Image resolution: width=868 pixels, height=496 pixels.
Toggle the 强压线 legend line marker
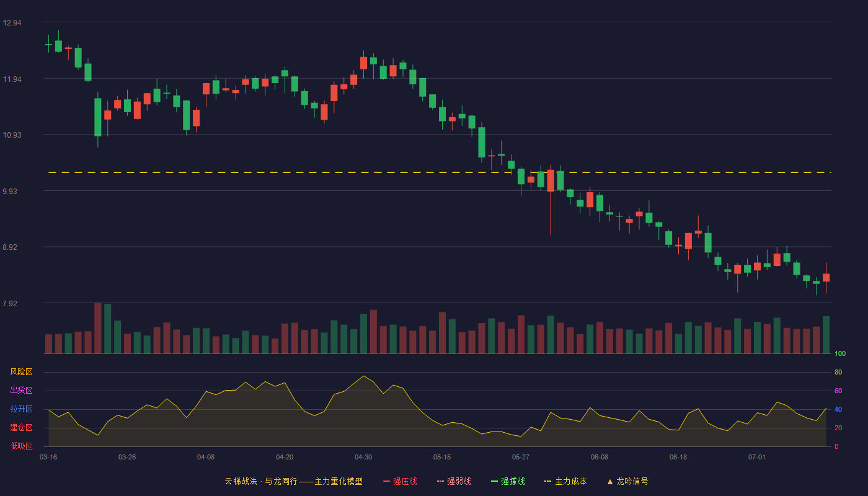click(386, 481)
